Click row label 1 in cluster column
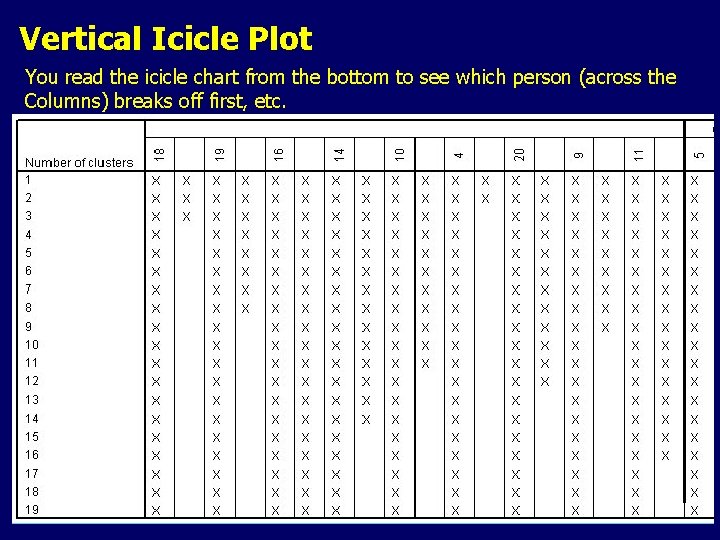The width and height of the screenshot is (720, 540). click(28, 180)
